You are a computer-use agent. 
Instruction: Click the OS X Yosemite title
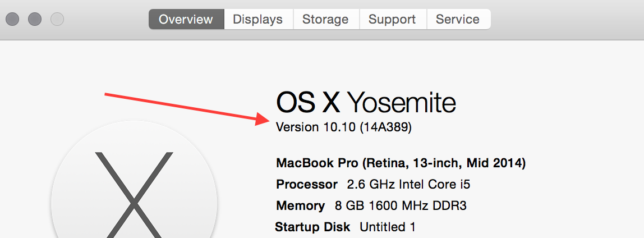[366, 103]
